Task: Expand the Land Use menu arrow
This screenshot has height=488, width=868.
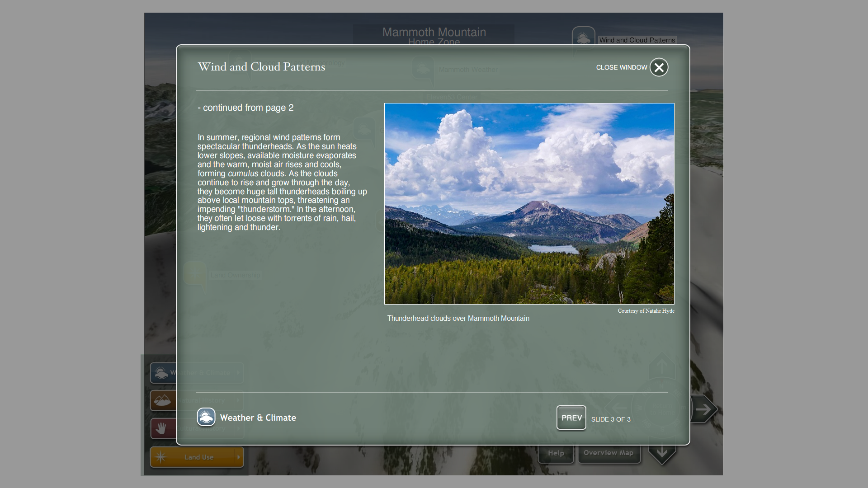Action: (239, 457)
